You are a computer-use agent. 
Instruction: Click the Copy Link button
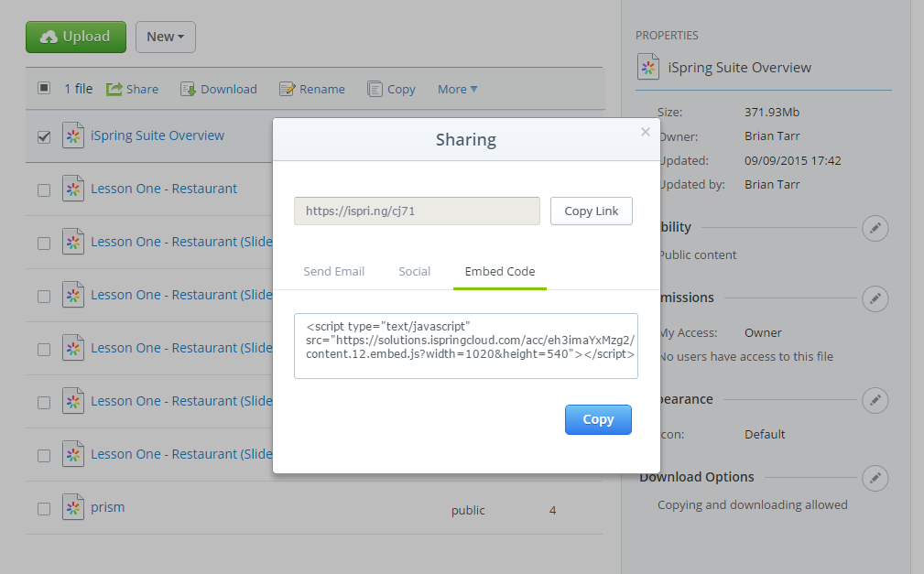click(x=591, y=211)
